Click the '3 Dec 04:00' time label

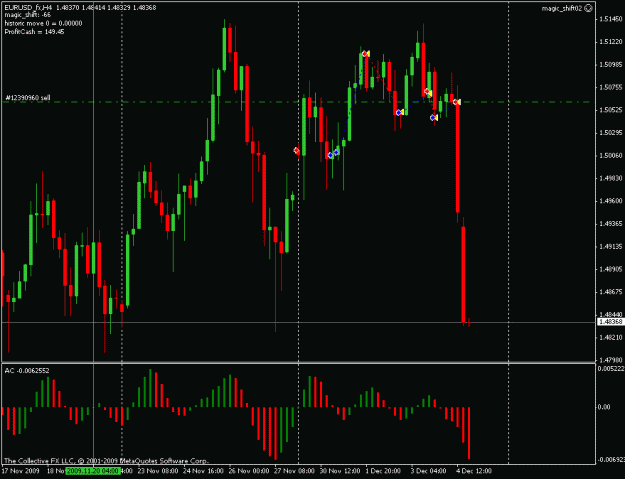pyautogui.click(x=429, y=471)
